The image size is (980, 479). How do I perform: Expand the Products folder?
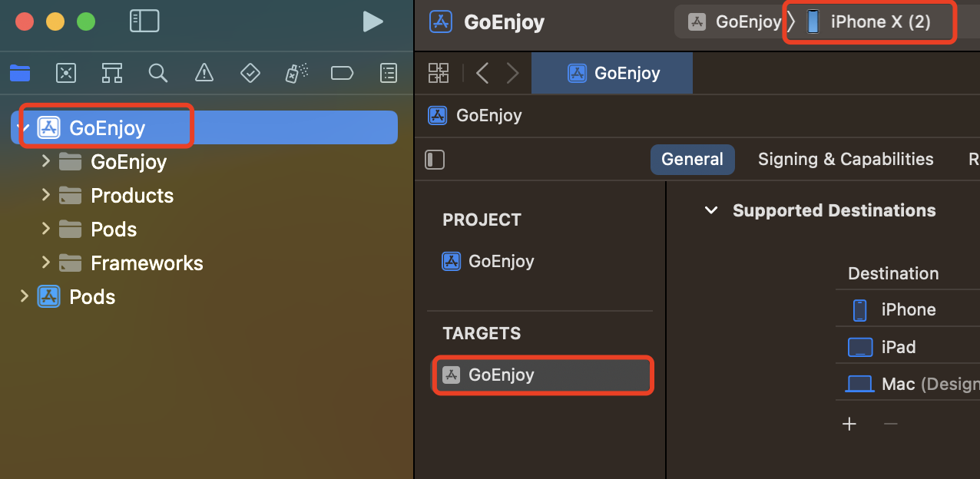tap(46, 195)
